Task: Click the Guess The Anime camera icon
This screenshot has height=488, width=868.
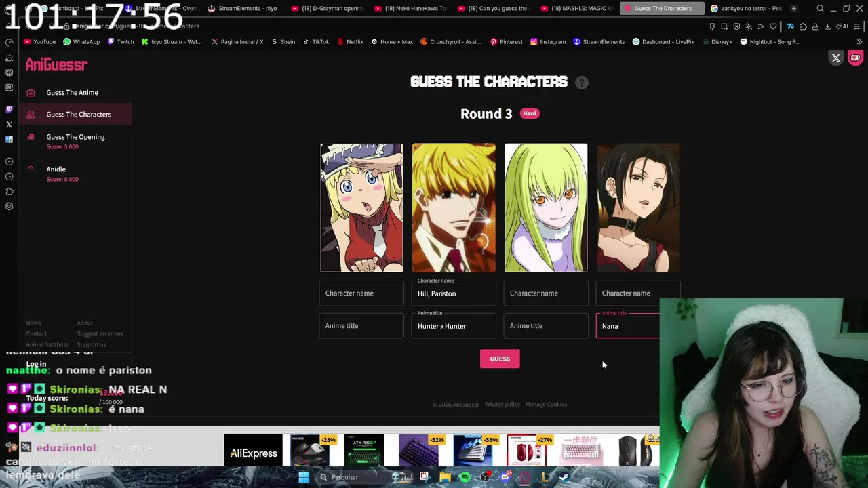Action: 31,93
